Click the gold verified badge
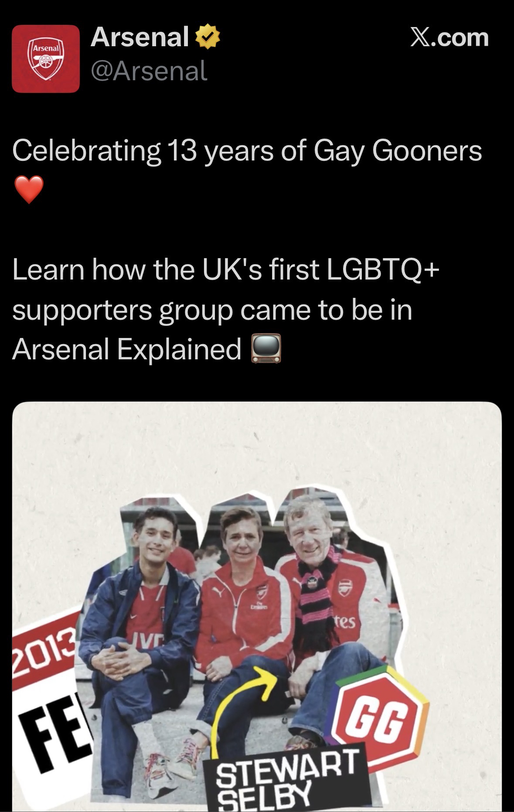This screenshot has width=514, height=812. [208, 38]
